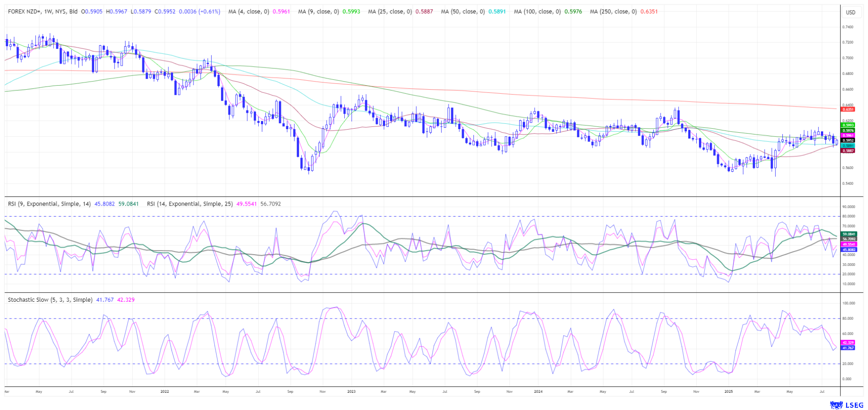This screenshot has height=410, width=868.
Task: Click the red 0.6351 price tag
Action: [x=848, y=110]
